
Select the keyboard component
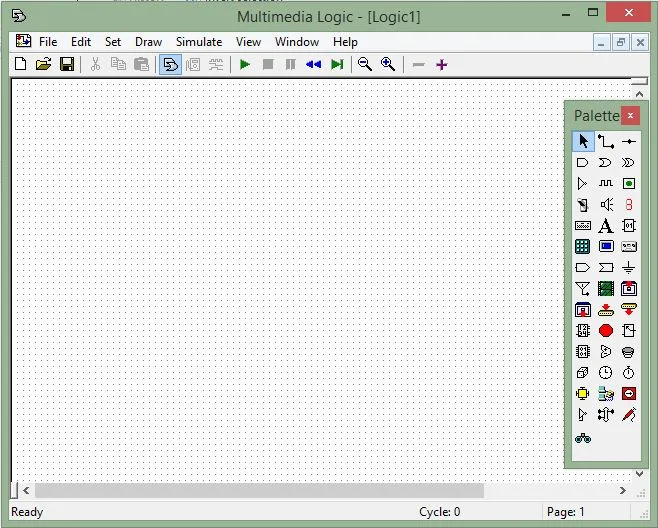582,226
